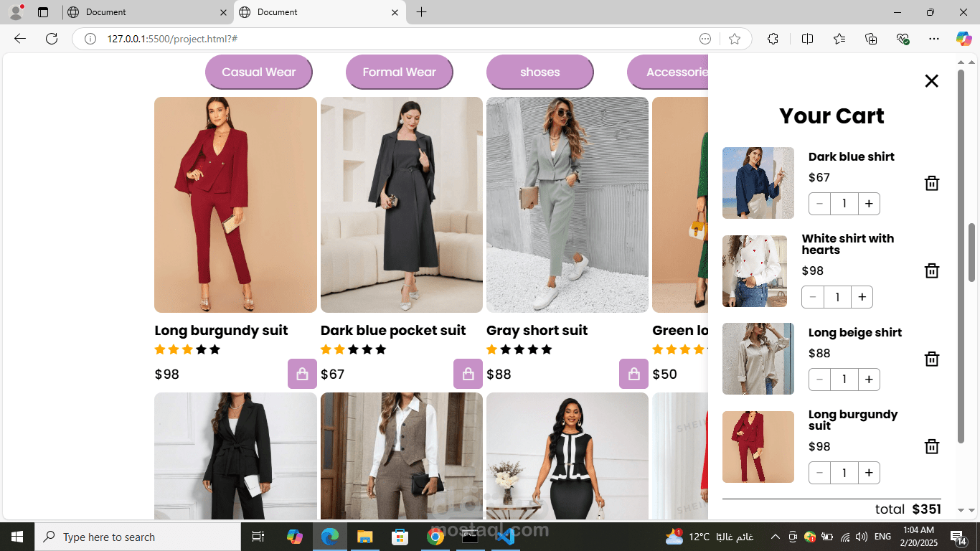Decrease quantity of Long beige shirt

pyautogui.click(x=819, y=380)
